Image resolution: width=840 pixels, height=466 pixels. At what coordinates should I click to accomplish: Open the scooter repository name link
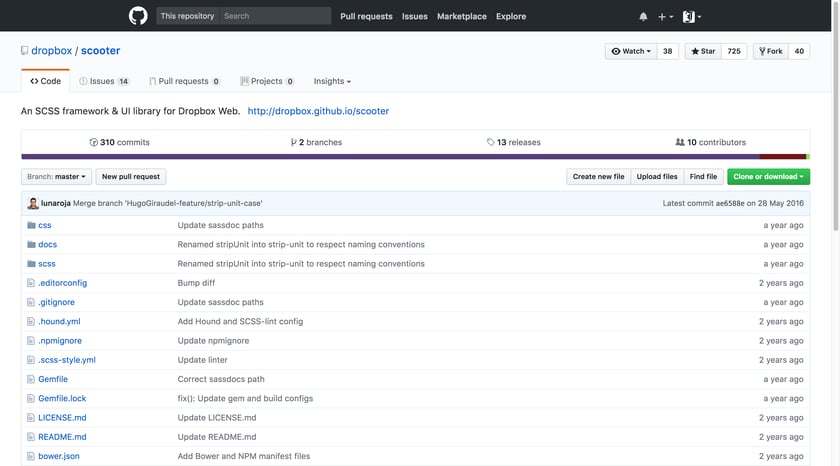[x=101, y=50]
